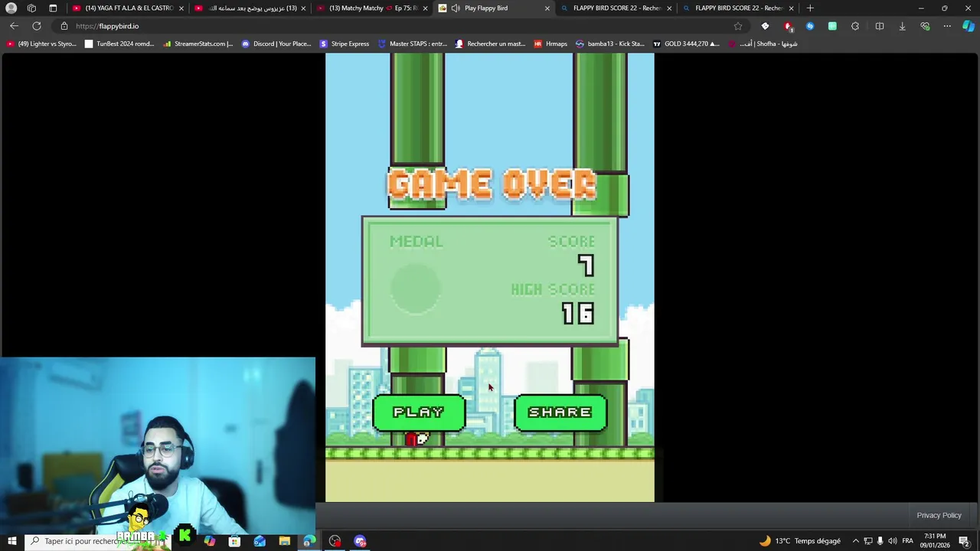Open the workspaces icon near the profile
This screenshot has width=980, height=551.
[31, 8]
